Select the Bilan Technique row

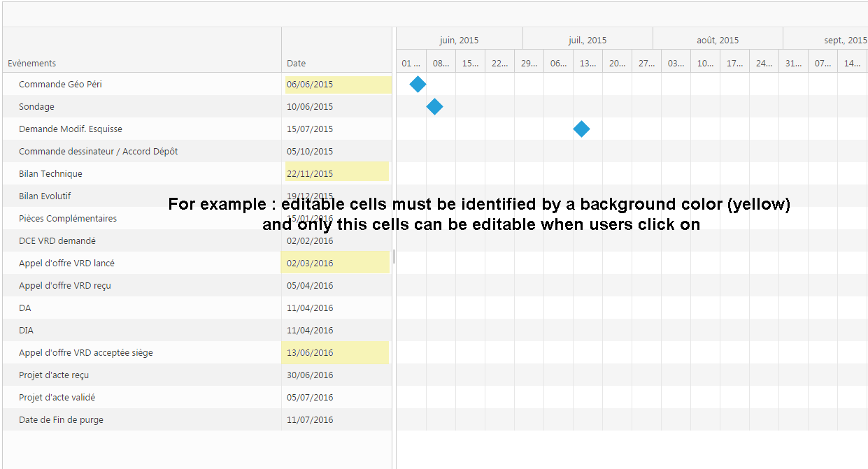click(50, 174)
